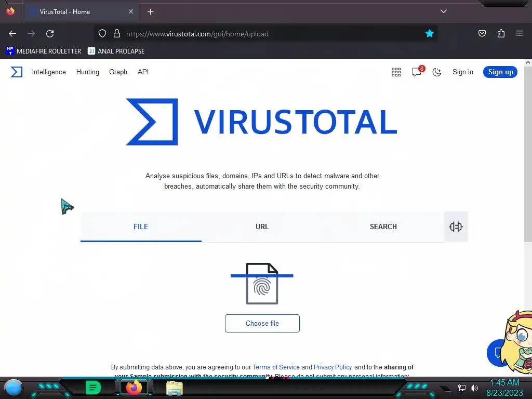Image resolution: width=532 pixels, height=399 pixels.
Task: Open MEDIAFIRE ROULETTER bookmark
Action: 44,51
